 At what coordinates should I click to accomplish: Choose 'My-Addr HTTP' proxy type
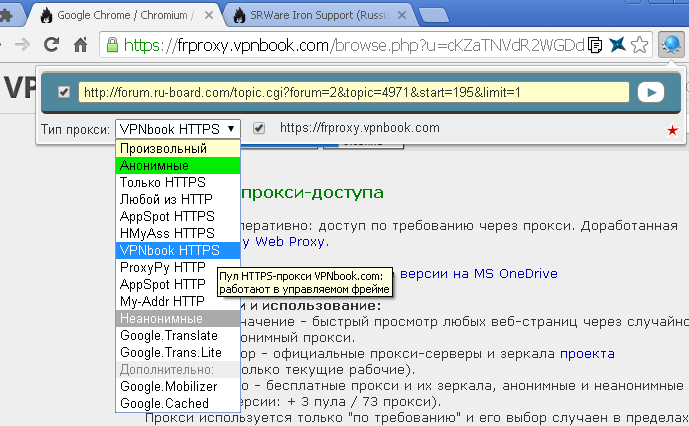[178, 302]
